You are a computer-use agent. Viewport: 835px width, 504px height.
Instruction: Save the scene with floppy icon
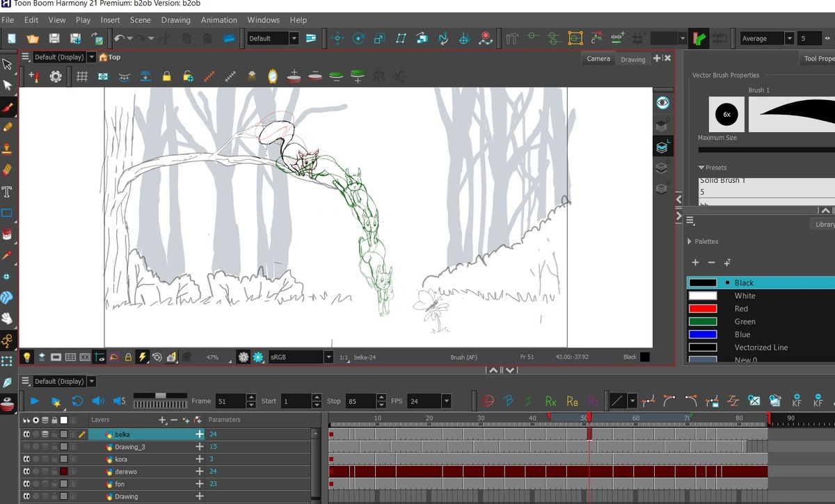click(54, 39)
